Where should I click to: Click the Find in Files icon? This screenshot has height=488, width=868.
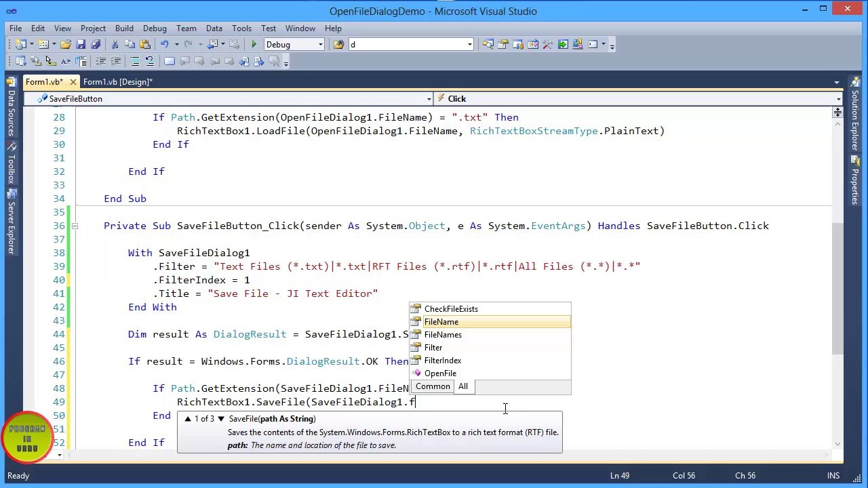[338, 45]
